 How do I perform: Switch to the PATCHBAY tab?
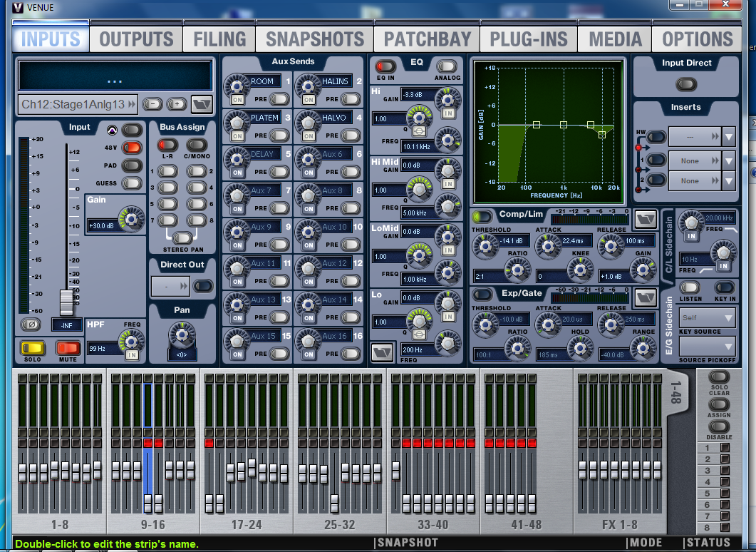(428, 39)
